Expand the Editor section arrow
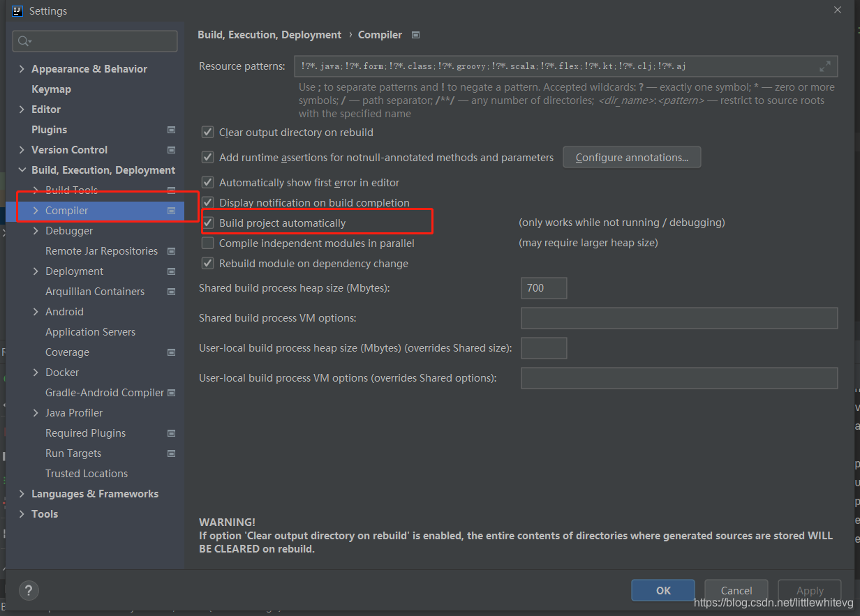Image resolution: width=860 pixels, height=616 pixels. [22, 110]
